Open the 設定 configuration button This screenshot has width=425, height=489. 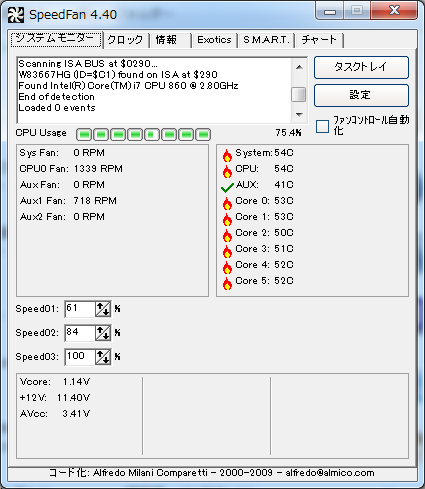(361, 95)
